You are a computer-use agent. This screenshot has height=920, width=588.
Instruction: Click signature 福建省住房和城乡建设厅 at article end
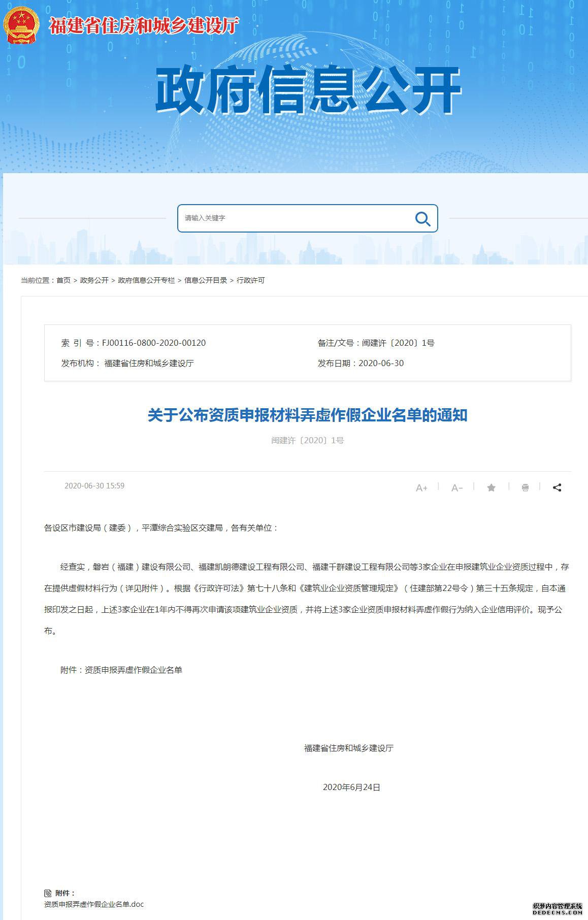[x=349, y=748]
